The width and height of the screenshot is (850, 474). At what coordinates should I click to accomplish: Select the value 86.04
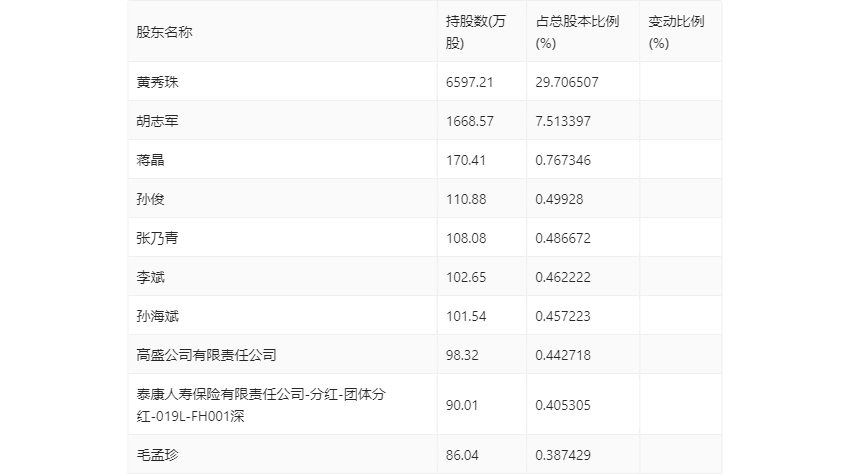[x=462, y=455]
